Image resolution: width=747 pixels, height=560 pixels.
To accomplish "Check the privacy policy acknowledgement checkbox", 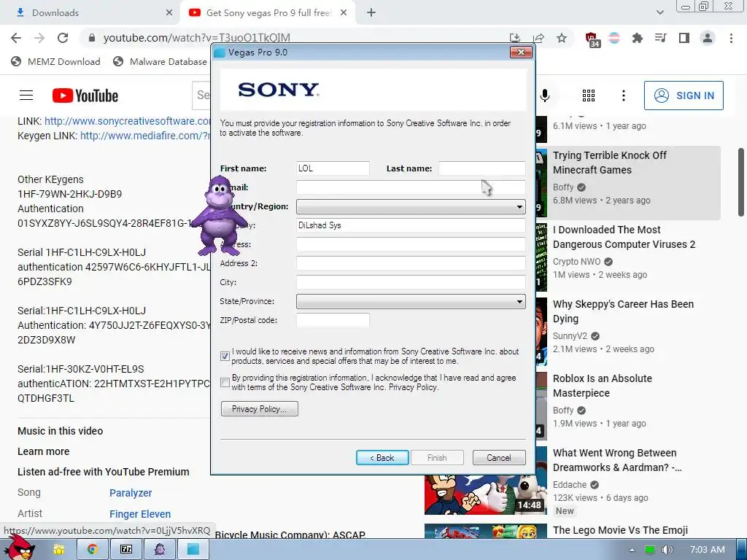I will coord(225,382).
